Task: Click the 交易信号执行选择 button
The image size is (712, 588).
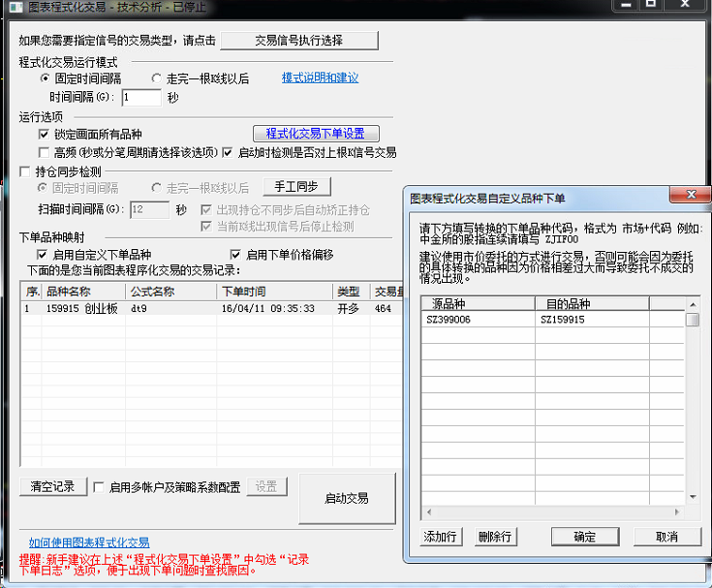Action: (299, 41)
